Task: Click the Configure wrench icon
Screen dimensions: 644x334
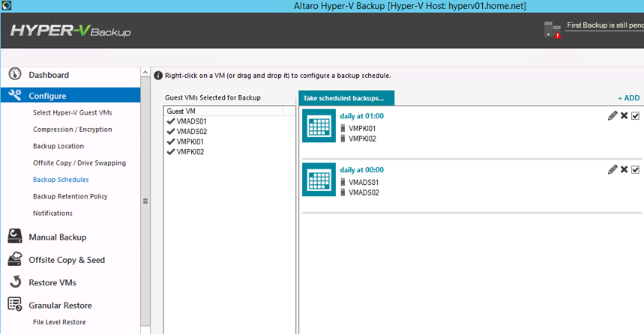Action: click(x=15, y=95)
